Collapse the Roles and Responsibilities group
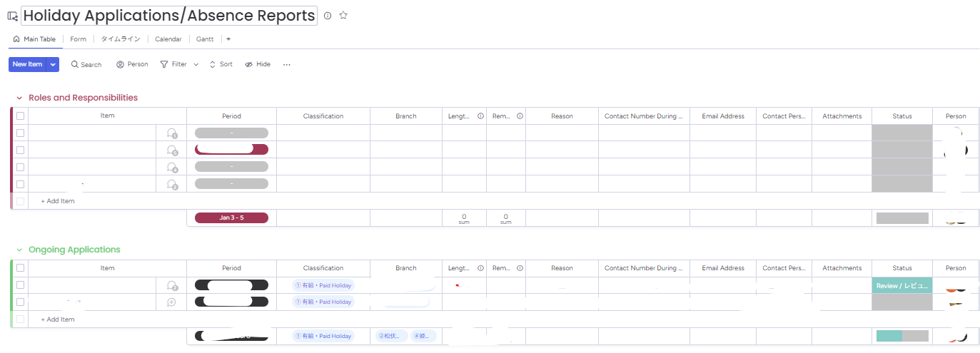 click(19, 98)
